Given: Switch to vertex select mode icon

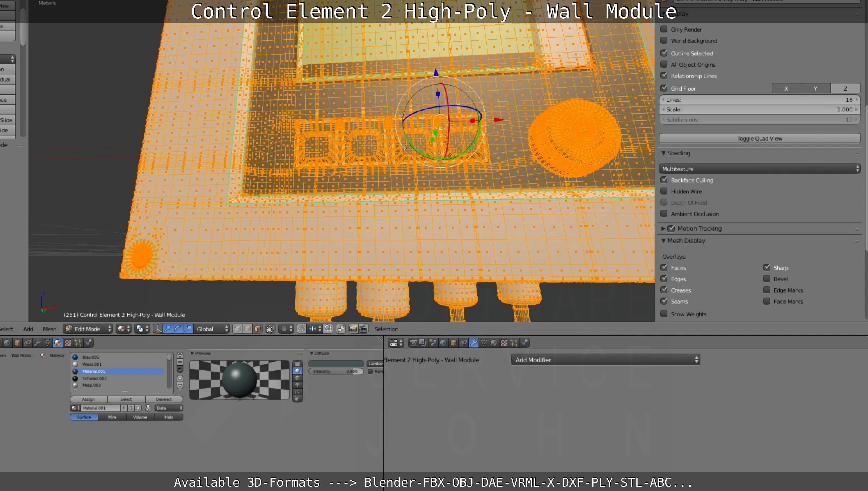Looking at the screenshot, I should 237,329.
